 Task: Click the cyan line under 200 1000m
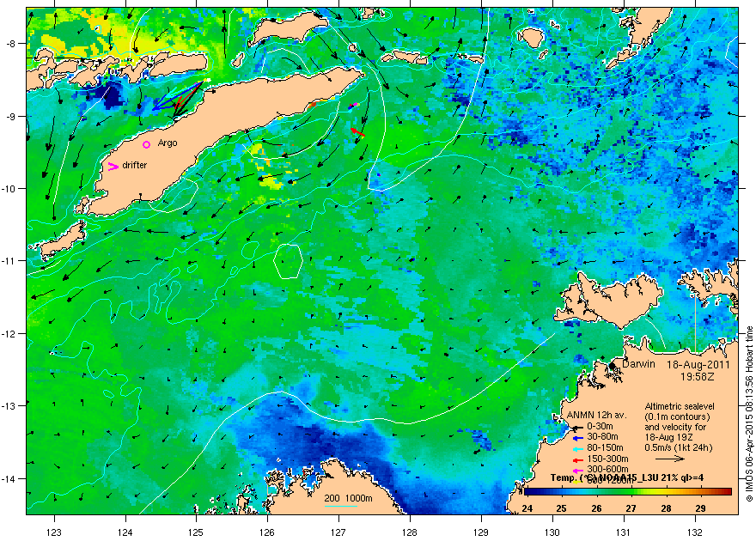pyautogui.click(x=340, y=506)
